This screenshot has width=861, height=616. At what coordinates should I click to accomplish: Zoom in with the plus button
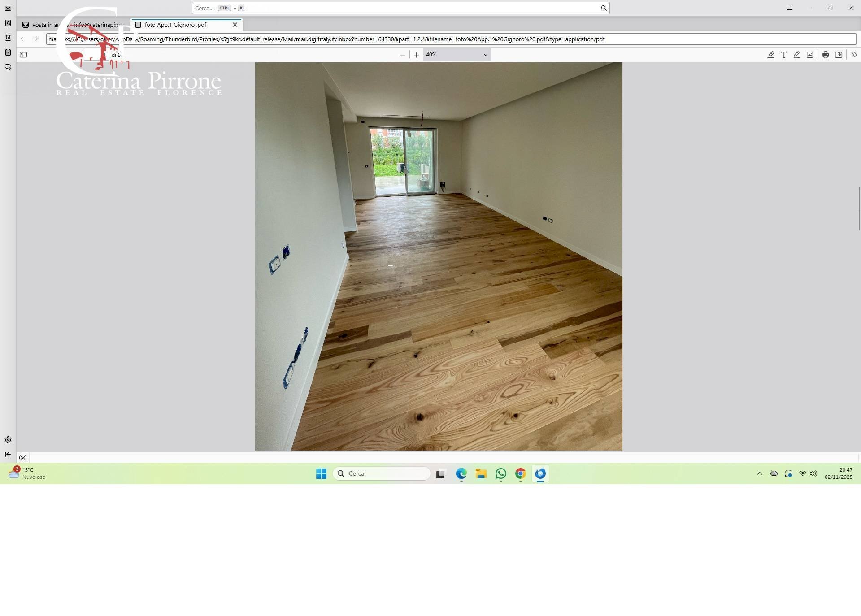(x=416, y=55)
